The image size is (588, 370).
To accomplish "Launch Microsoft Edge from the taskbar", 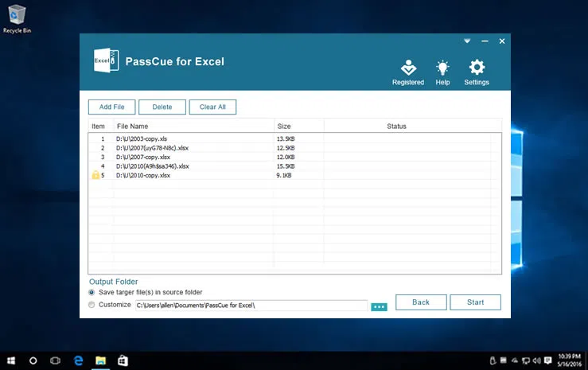I will tap(78, 360).
